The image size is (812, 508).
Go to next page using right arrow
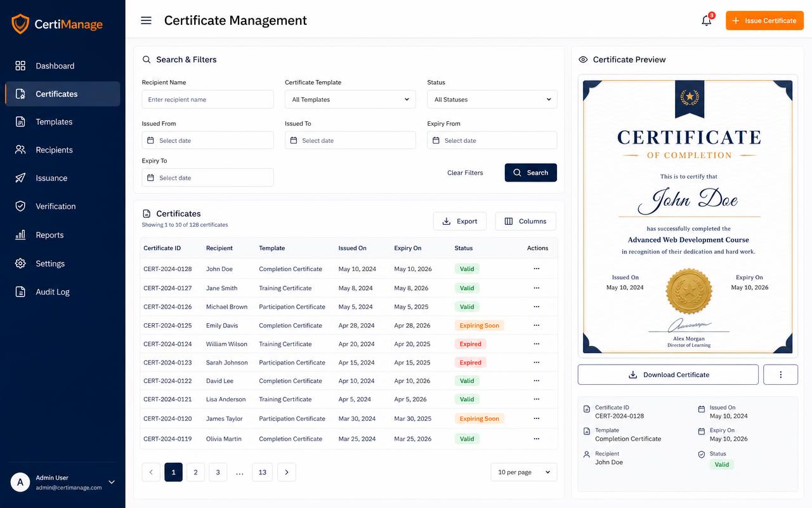(287, 472)
